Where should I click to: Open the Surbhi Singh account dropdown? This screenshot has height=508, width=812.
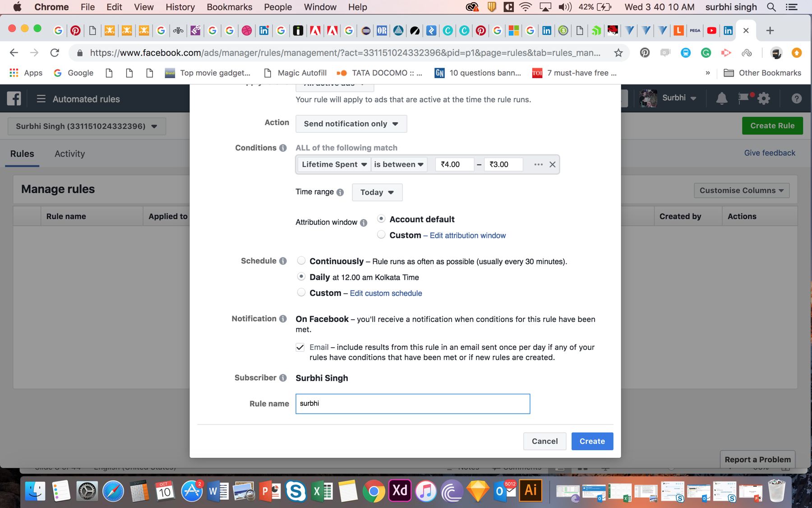pyautogui.click(x=87, y=126)
